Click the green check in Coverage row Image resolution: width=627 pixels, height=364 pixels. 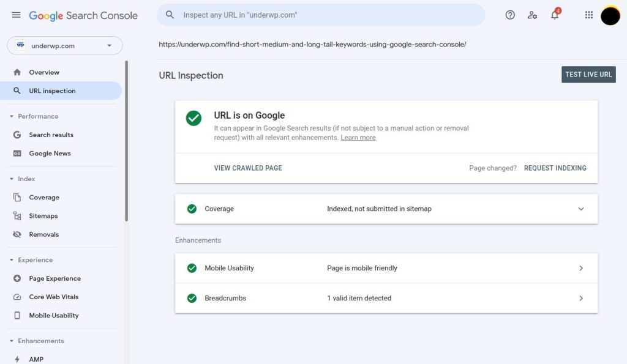click(x=192, y=209)
